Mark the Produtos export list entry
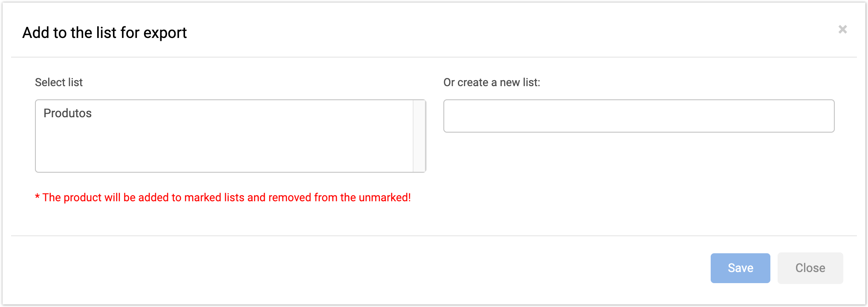Image resolution: width=868 pixels, height=307 pixels. (x=68, y=113)
